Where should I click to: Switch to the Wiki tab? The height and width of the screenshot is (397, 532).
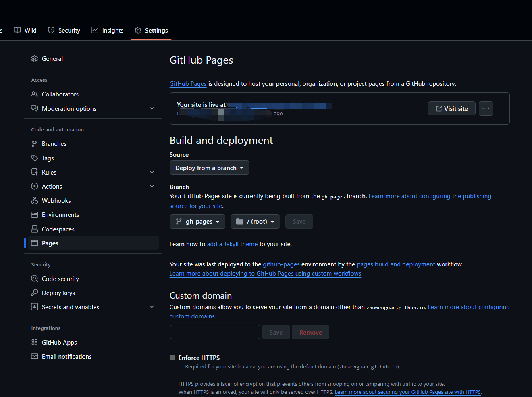(25, 30)
